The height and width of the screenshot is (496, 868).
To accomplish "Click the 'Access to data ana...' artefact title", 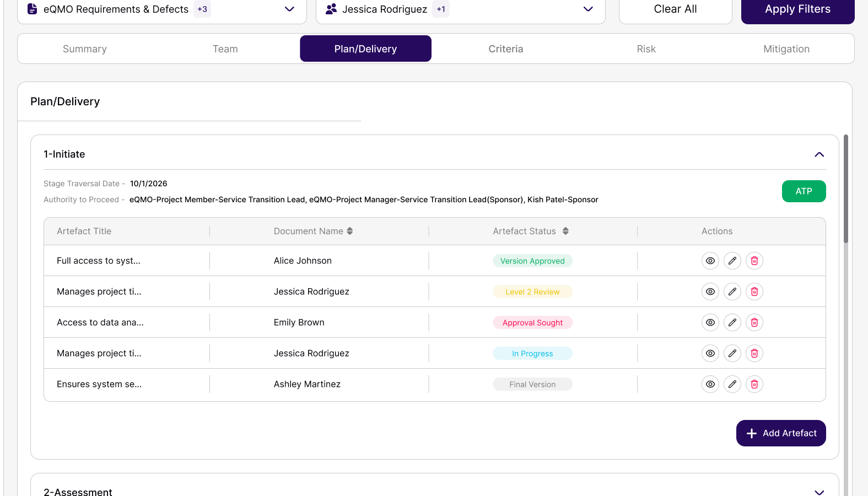I will click(x=100, y=322).
